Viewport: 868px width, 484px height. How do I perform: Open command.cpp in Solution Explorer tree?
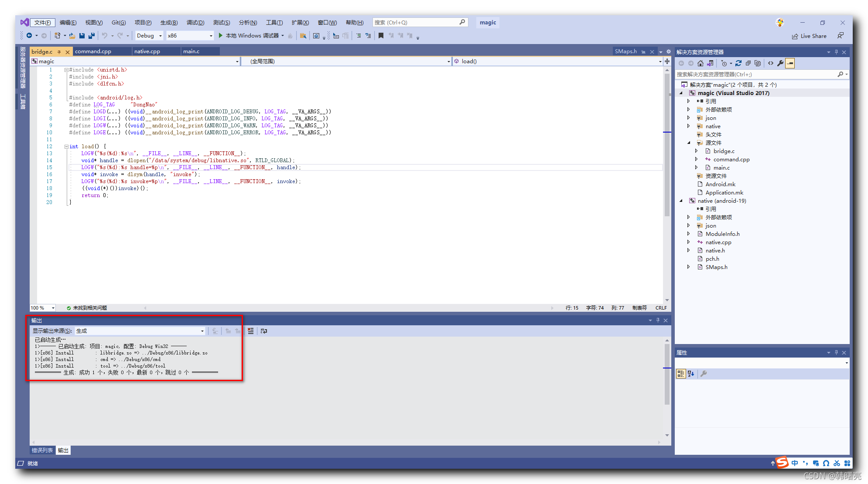731,160
